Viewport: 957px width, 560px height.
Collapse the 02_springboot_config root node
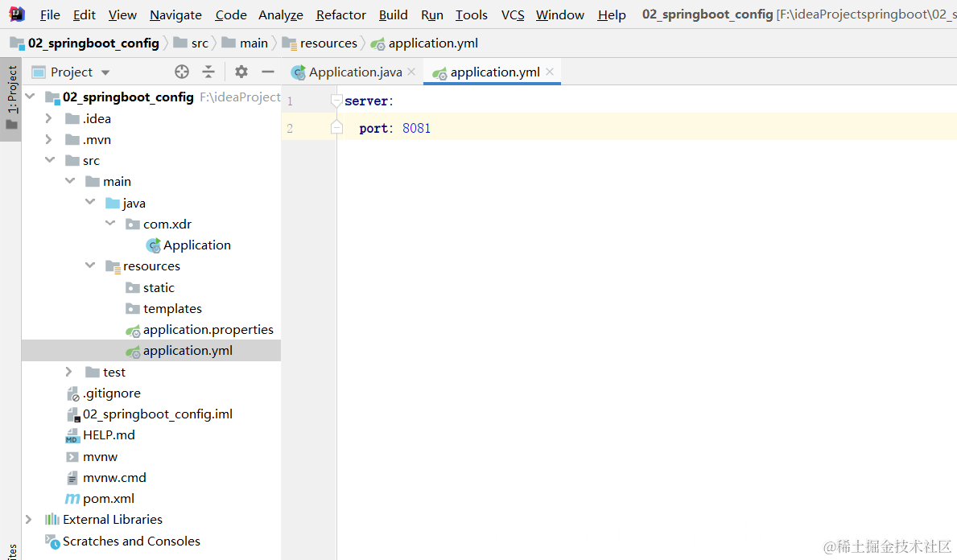point(30,97)
